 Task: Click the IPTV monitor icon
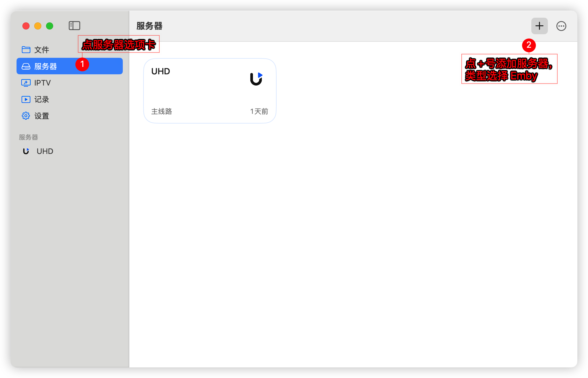26,83
